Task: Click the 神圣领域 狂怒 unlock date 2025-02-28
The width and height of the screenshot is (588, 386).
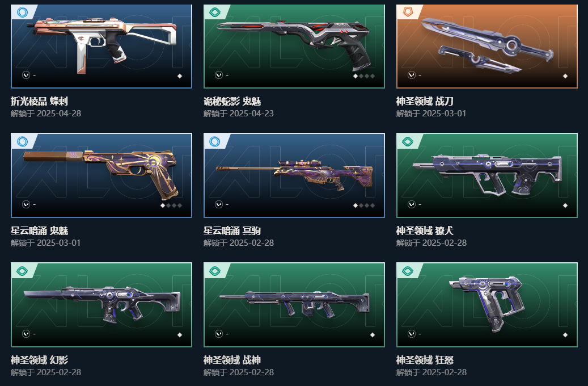Action: coord(445,372)
